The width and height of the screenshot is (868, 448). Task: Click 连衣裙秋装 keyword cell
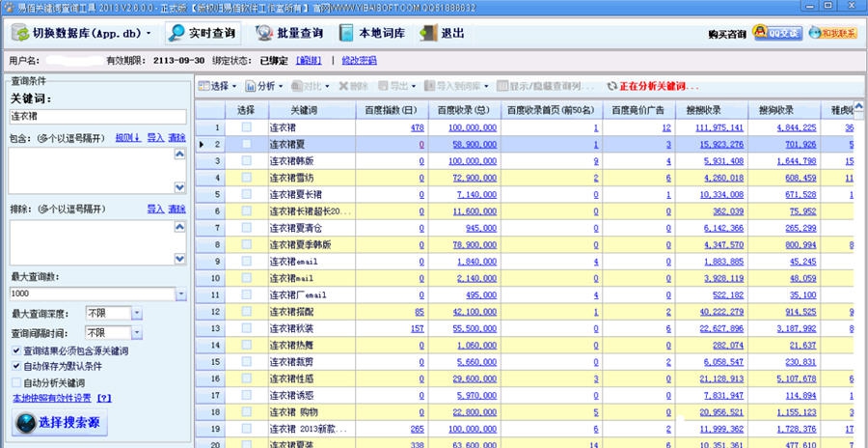[312, 328]
